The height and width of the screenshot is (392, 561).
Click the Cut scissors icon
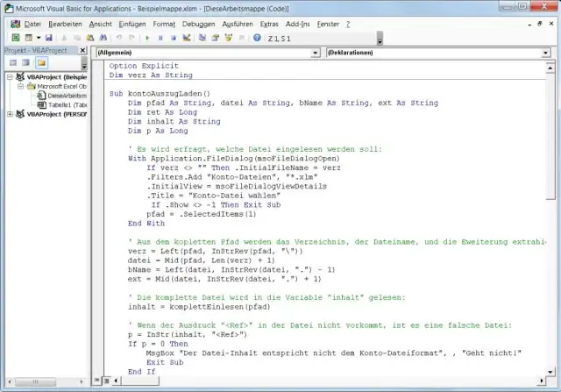64,38
